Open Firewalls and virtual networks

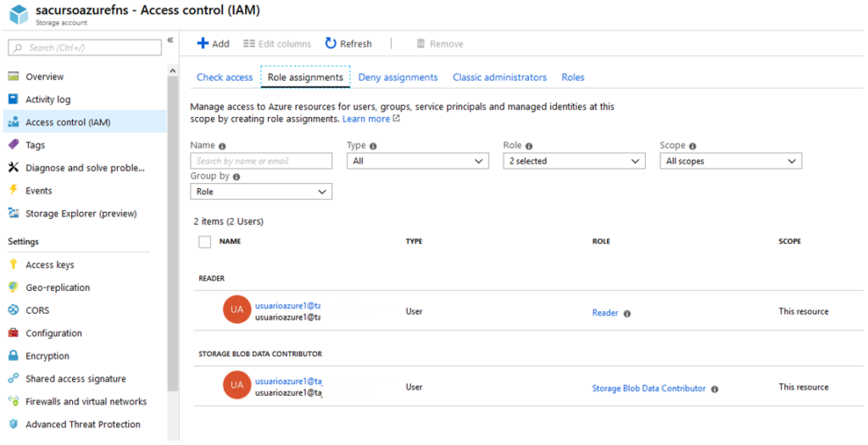(85, 401)
